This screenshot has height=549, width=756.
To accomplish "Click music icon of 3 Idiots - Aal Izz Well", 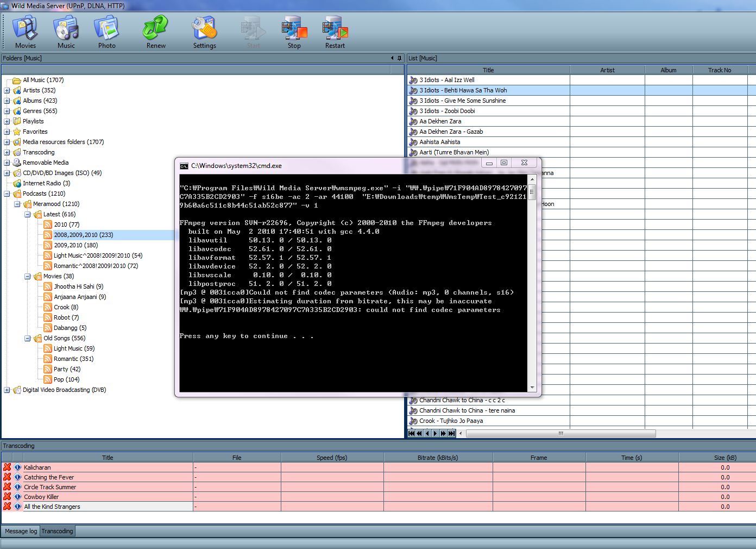I will 413,80.
